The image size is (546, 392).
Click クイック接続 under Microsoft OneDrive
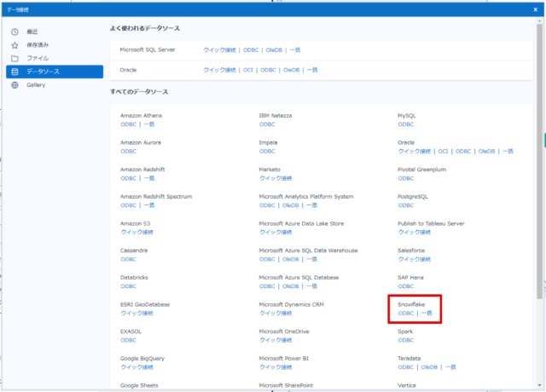click(276, 340)
